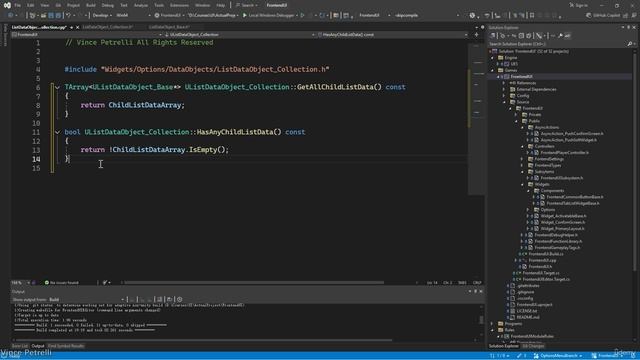Open the Win64 platform dropdown

[x=133, y=15]
